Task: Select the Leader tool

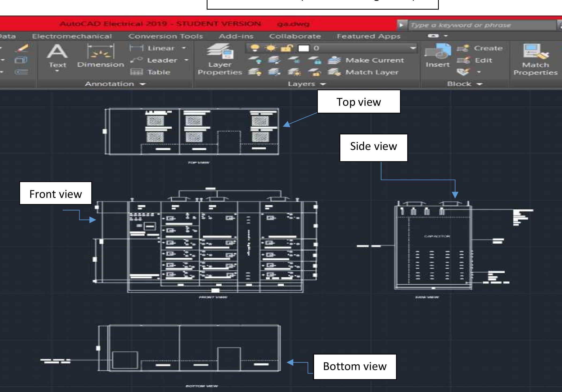Action: pos(153,60)
